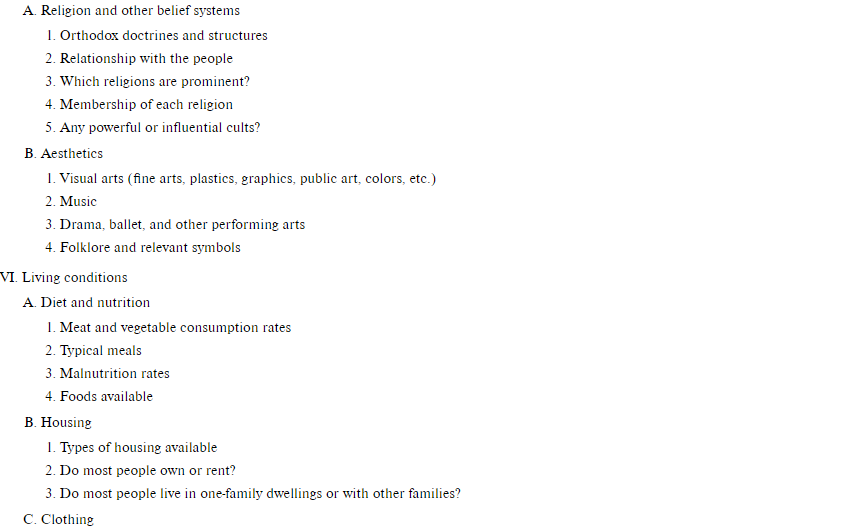
Task: Click the 'Aesthetics' subheading
Action: pyautogui.click(x=71, y=153)
